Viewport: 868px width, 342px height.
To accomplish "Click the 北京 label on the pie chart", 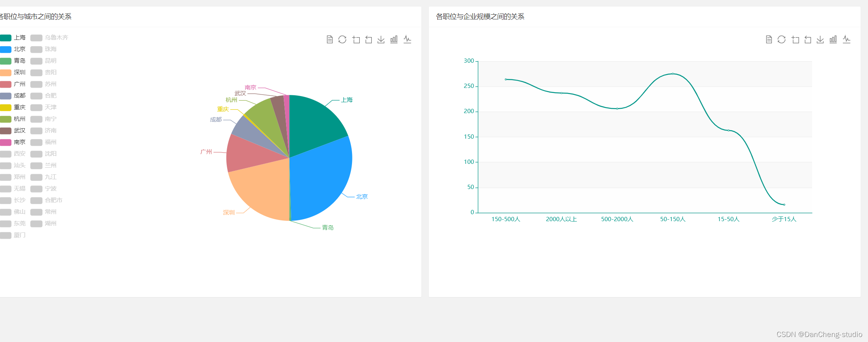I will [x=362, y=197].
